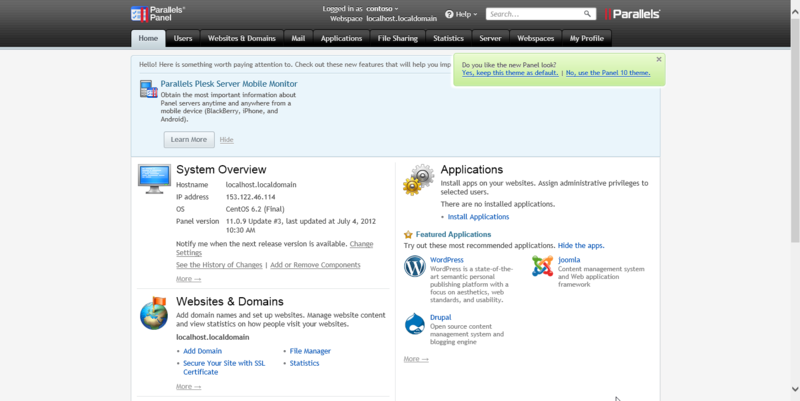This screenshot has width=800, height=401.
Task: Click the Joomla logo icon
Action: coord(542,266)
